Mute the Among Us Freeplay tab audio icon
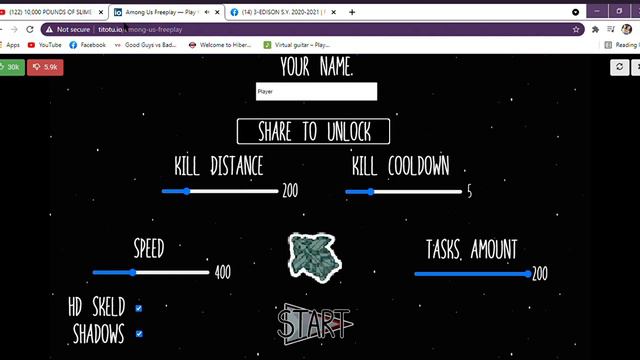This screenshot has width=640, height=360. [x=207, y=12]
